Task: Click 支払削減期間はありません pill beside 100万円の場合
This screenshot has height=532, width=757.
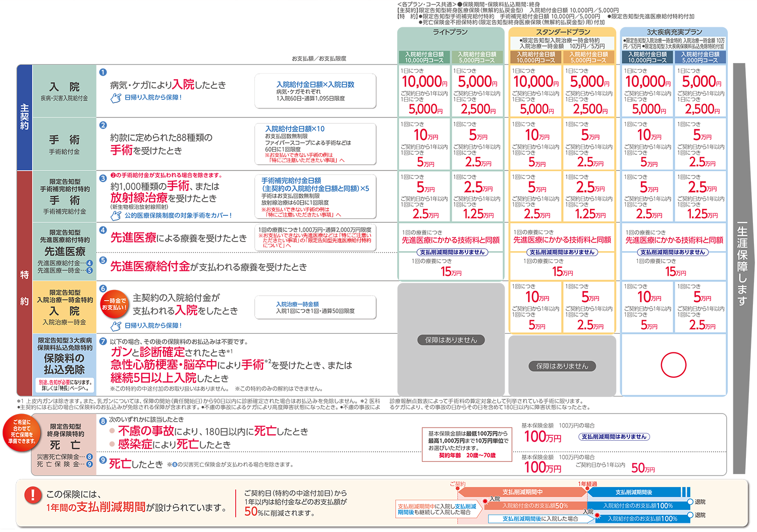Action: click(614, 437)
